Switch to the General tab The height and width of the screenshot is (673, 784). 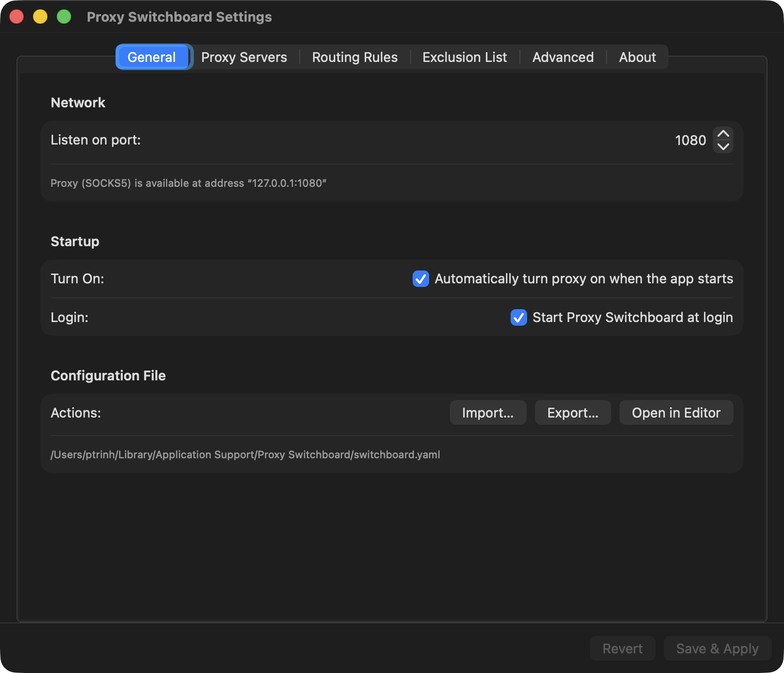[x=152, y=57]
